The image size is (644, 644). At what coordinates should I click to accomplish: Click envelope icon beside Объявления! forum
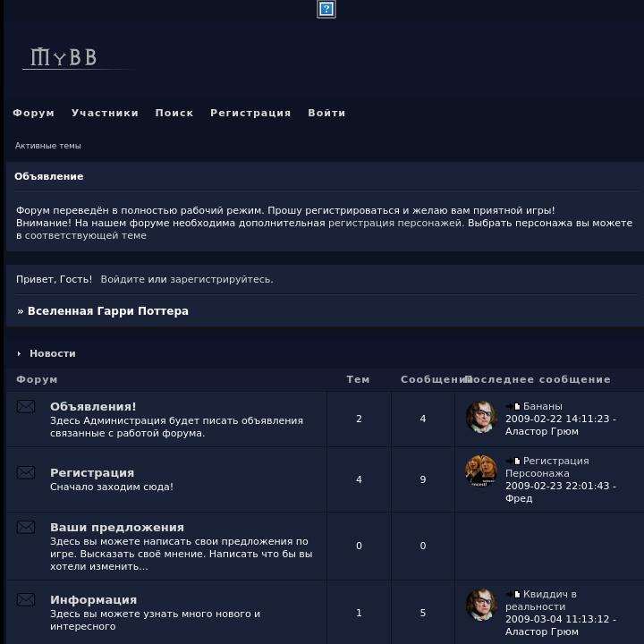[25, 406]
